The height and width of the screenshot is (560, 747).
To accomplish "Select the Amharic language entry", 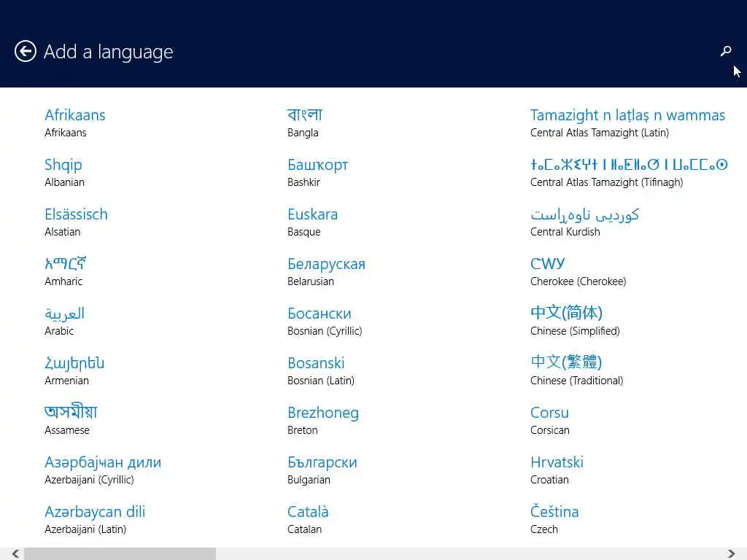I will [x=65, y=271].
